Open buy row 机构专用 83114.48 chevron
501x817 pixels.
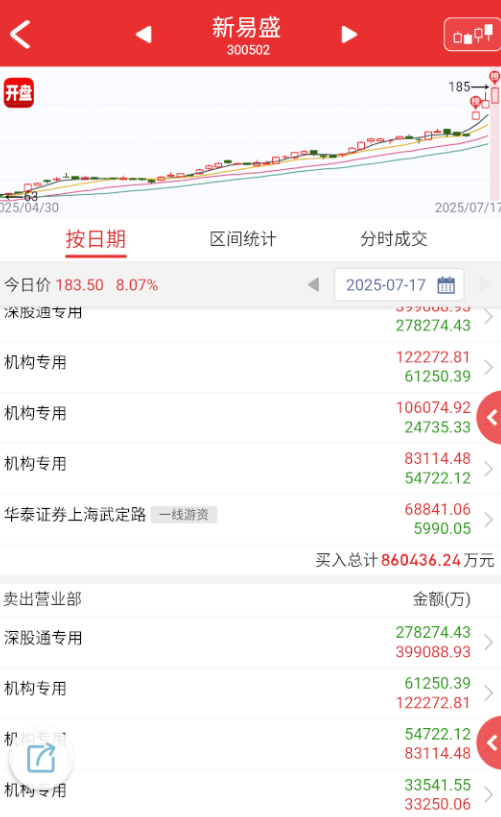pos(489,468)
